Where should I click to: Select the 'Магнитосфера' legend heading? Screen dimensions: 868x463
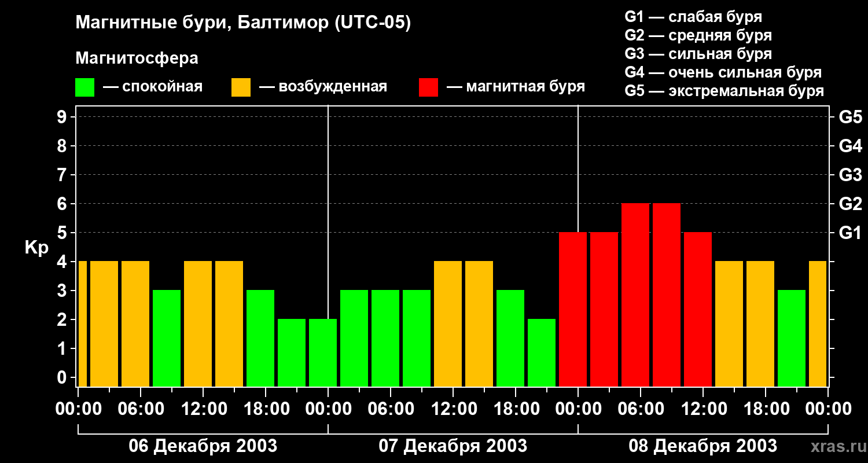point(137,58)
